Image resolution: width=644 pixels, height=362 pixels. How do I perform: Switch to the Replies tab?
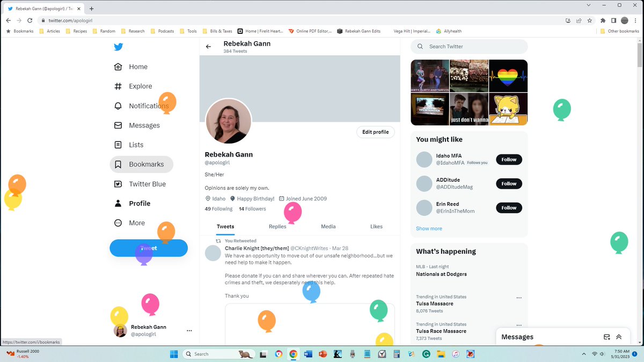[x=277, y=226]
